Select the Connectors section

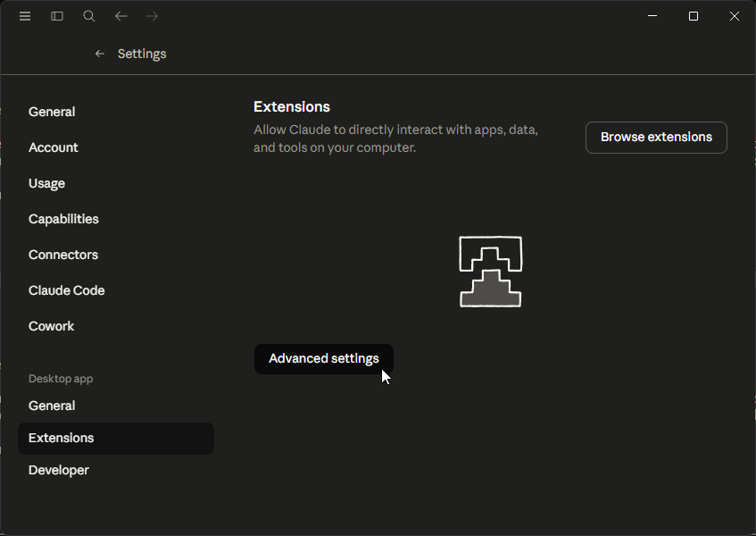pyautogui.click(x=62, y=254)
